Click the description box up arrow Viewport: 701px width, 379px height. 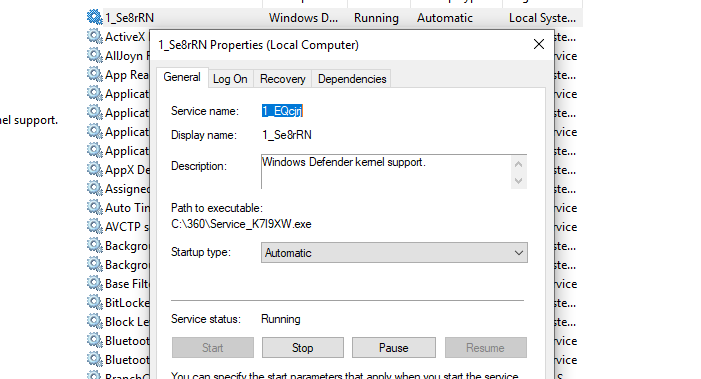tap(519, 164)
